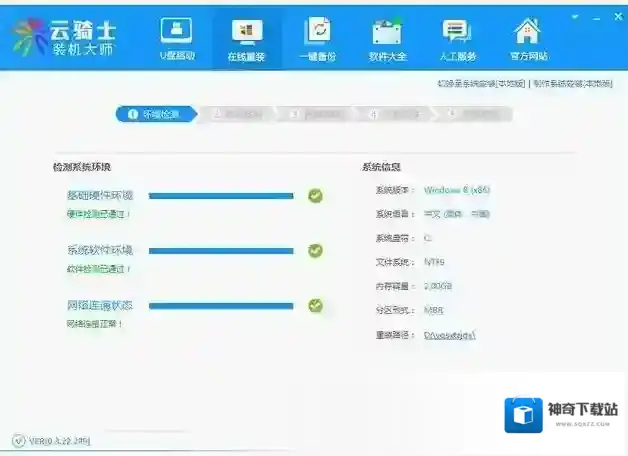Click the version shield icon at bottom-left

18,440
